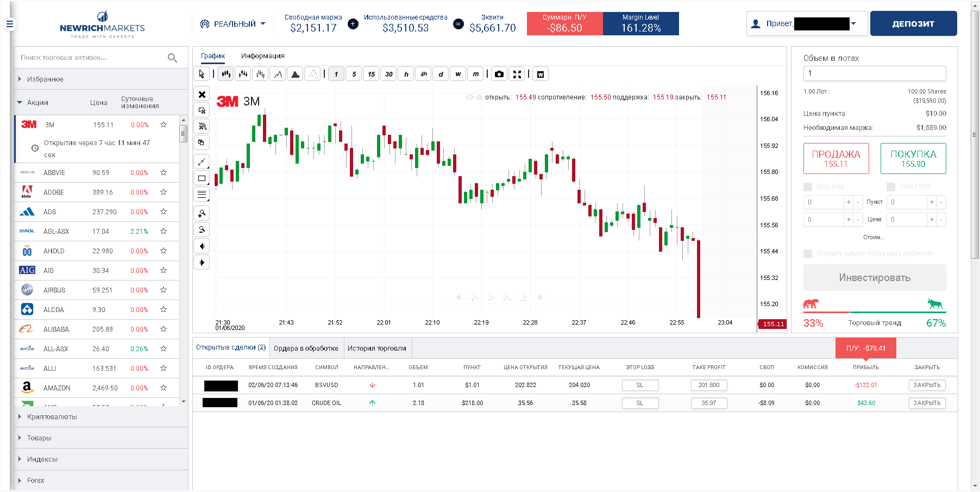Open the Открытые сделки (2) tab
Viewport: 980px width, 492px height.
(x=231, y=347)
